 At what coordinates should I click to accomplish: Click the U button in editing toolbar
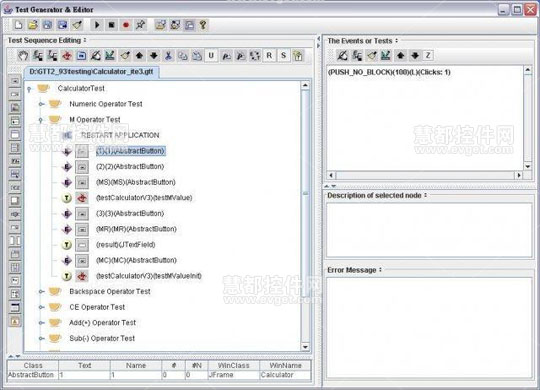(x=211, y=55)
